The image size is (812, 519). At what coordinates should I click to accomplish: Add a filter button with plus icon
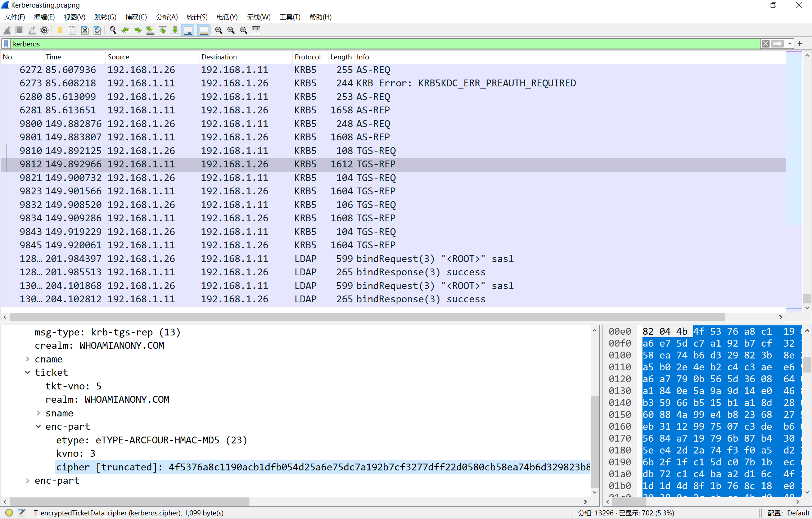pyautogui.click(x=800, y=44)
